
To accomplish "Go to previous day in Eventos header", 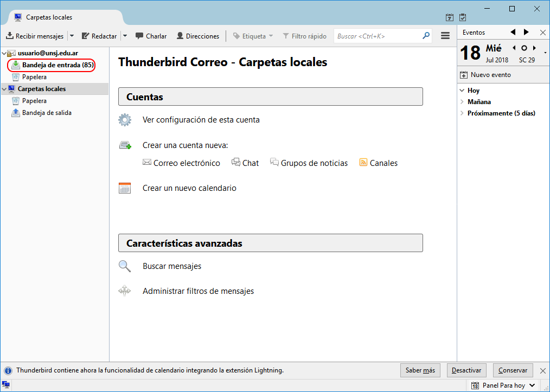I will tap(513, 32).
